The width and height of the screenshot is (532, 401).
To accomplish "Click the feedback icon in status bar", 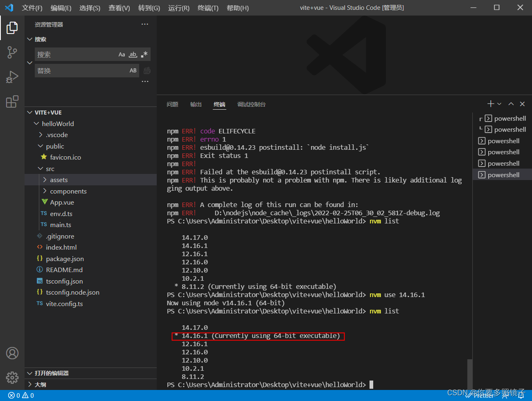I will (x=506, y=395).
